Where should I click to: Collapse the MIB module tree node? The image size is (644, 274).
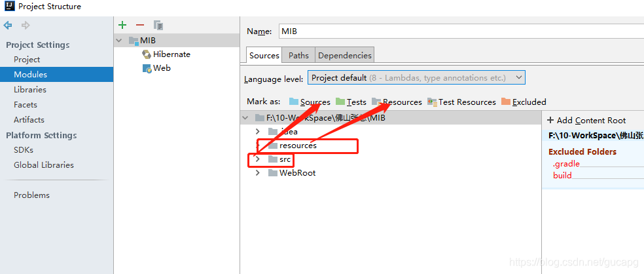(x=120, y=41)
